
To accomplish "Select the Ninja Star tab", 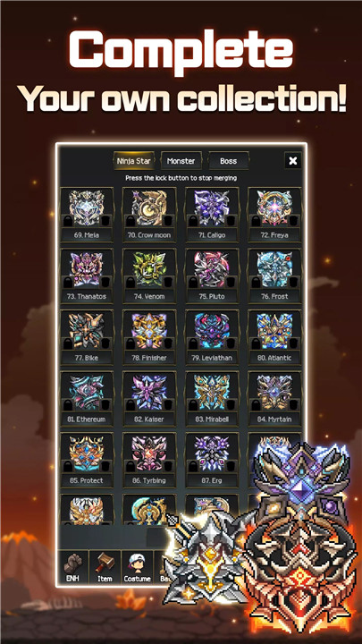I will (133, 161).
